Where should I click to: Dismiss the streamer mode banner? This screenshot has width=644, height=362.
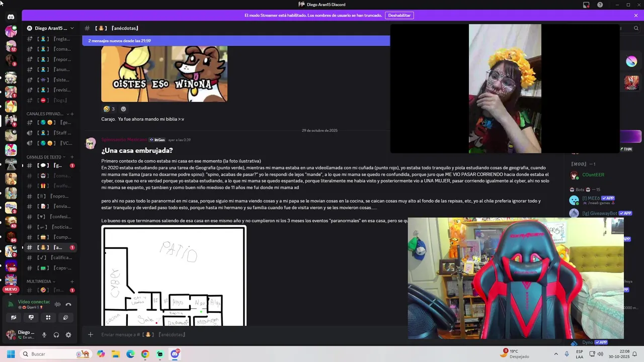pyautogui.click(x=636, y=16)
